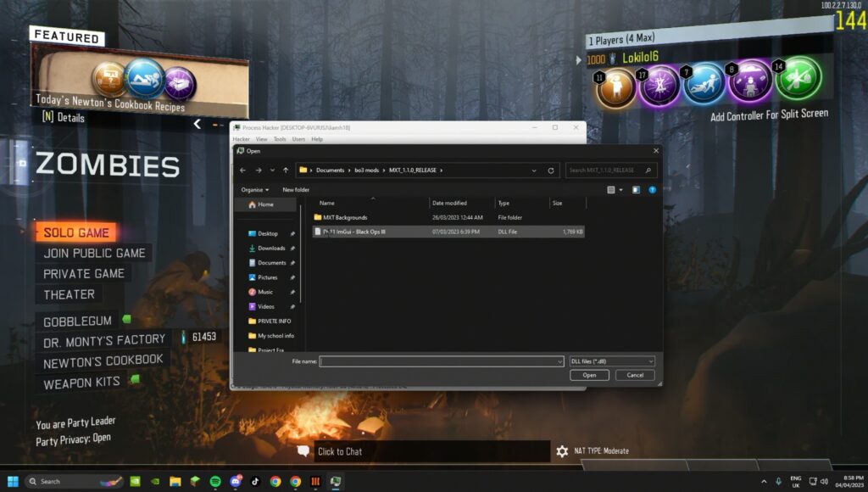The image size is (868, 492).
Task: Switch to Black Ops III taskbar icon
Action: click(x=315, y=482)
